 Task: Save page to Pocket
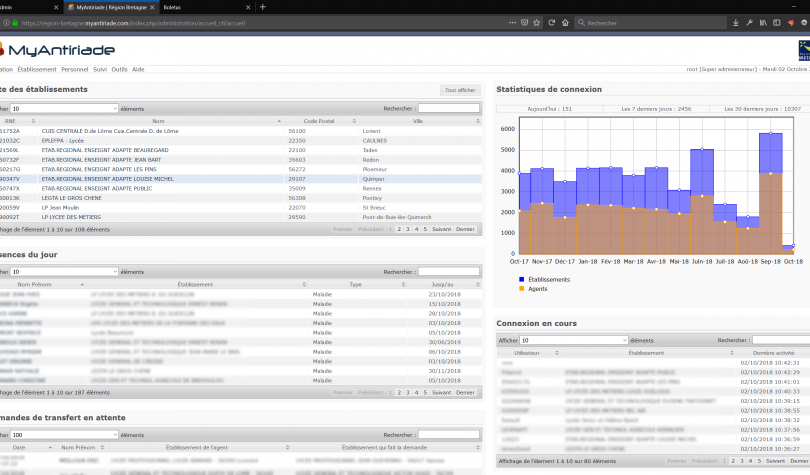point(524,23)
